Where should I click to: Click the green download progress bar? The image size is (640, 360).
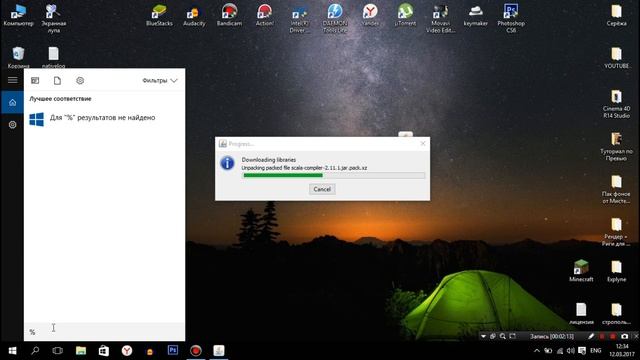(x=334, y=176)
